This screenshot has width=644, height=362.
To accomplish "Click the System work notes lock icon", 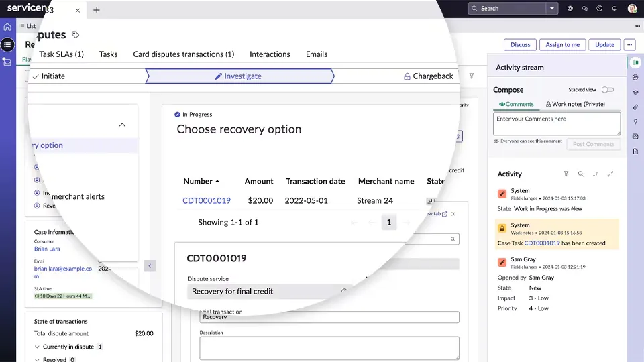I will pyautogui.click(x=502, y=228).
